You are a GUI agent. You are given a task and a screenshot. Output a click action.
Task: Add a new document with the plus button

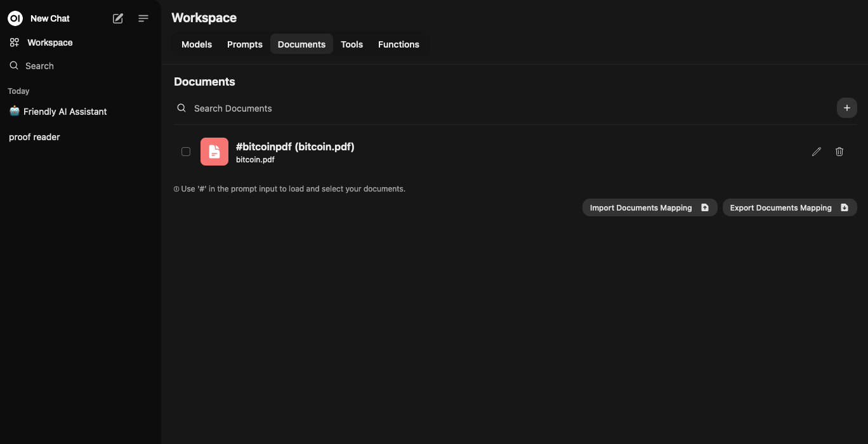coord(847,108)
